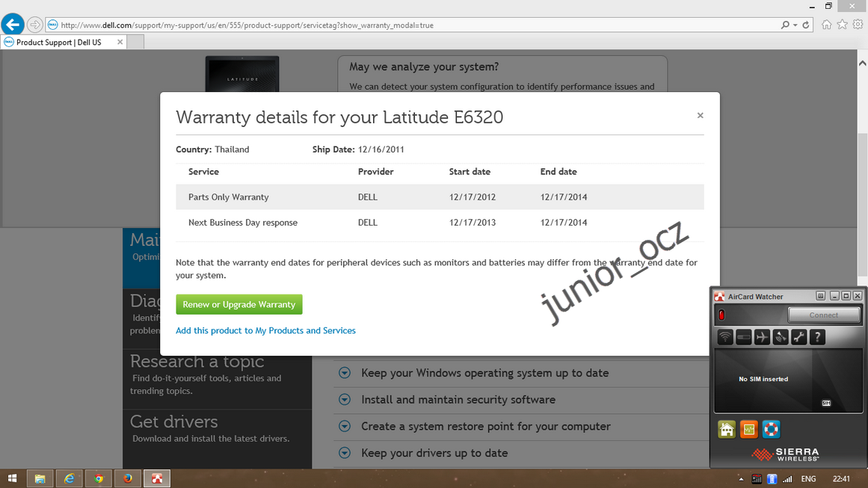Click the browser Back arrow button
Screen dimensions: 868x488
coord(12,25)
